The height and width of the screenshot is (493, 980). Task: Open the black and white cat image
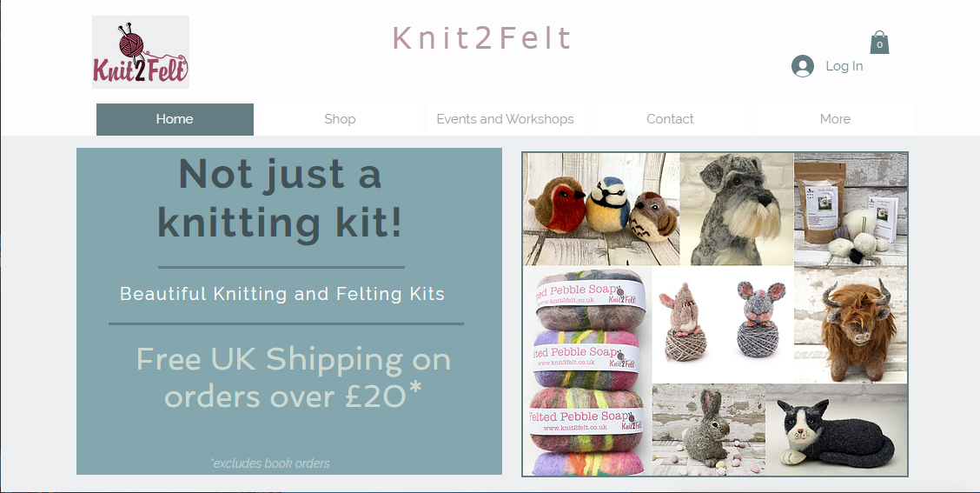tap(837, 430)
